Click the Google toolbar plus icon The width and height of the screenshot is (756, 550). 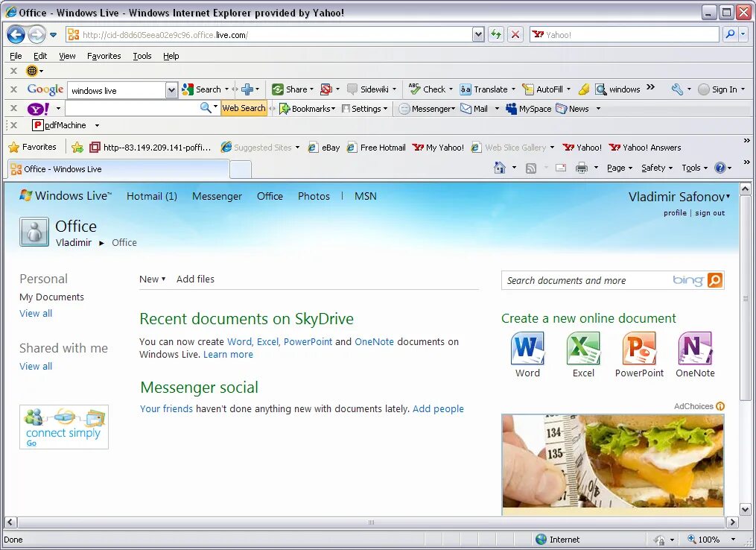coord(247,89)
